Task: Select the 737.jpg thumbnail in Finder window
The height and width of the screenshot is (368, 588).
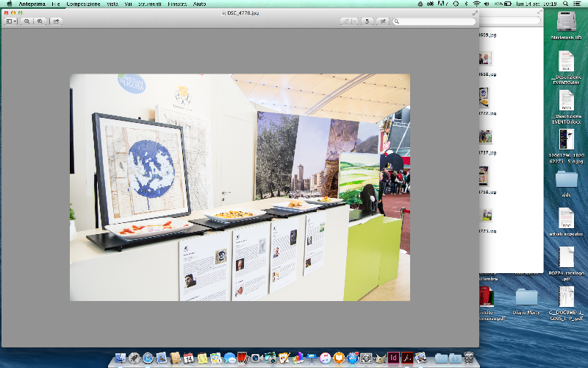Action: coord(485,137)
